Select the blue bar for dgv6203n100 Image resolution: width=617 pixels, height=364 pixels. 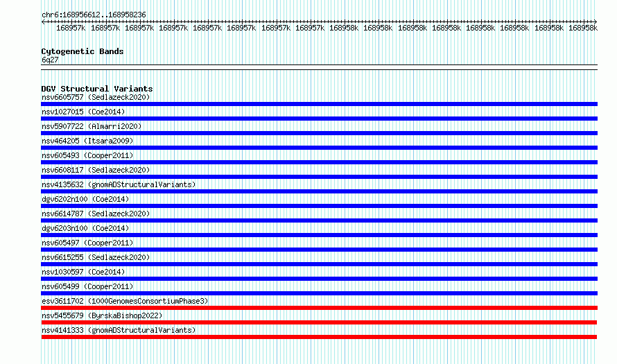click(319, 235)
